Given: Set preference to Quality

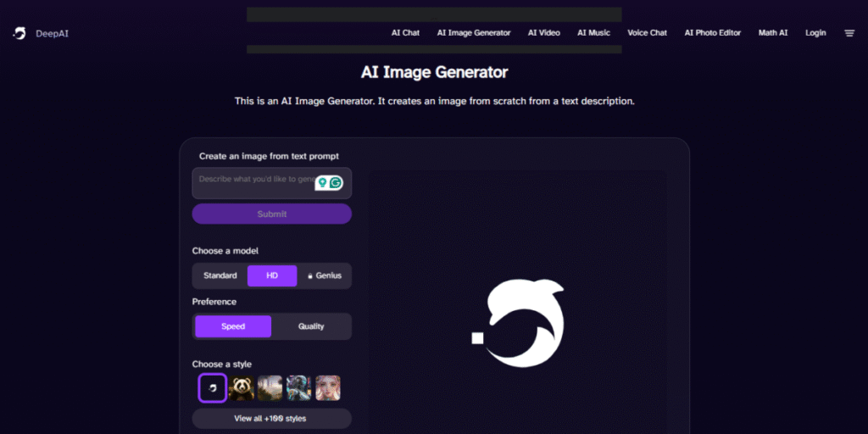Looking at the screenshot, I should 311,326.
